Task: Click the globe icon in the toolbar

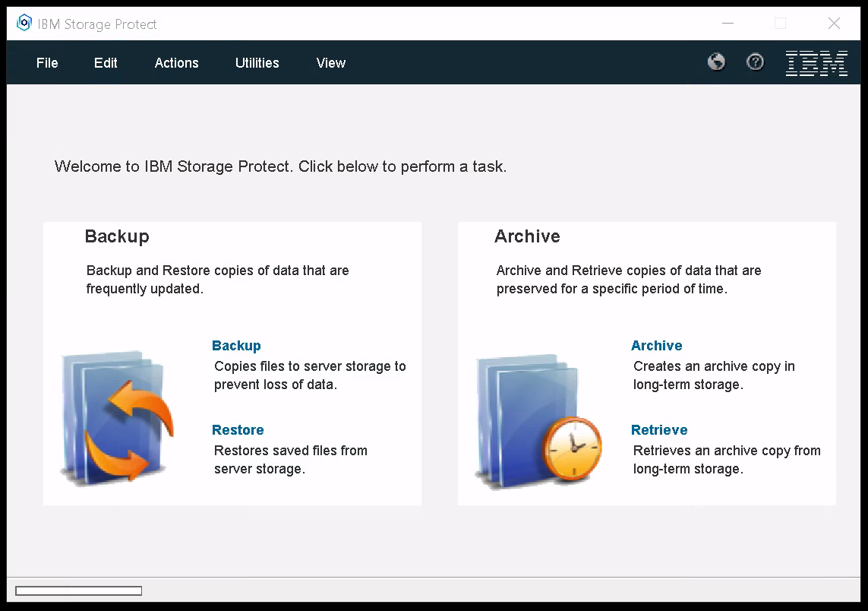Action: [716, 62]
